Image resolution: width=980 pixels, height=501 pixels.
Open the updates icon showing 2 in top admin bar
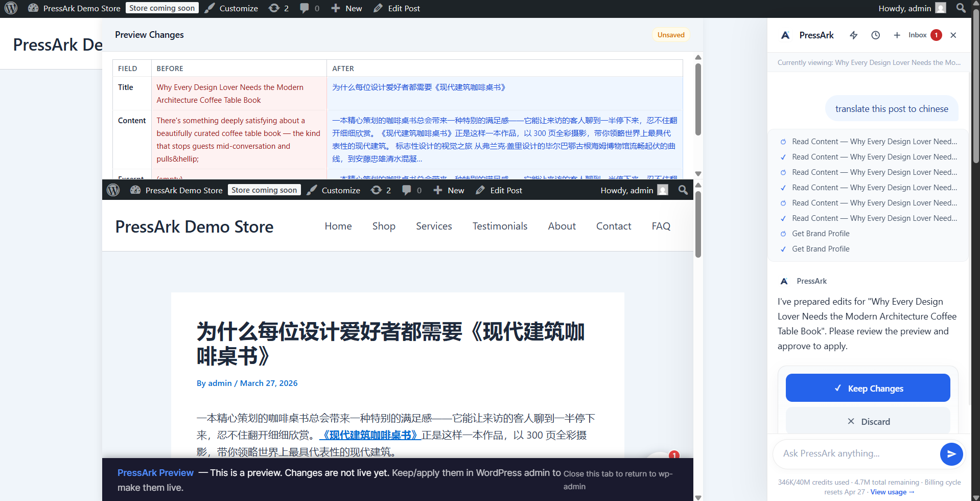point(279,8)
